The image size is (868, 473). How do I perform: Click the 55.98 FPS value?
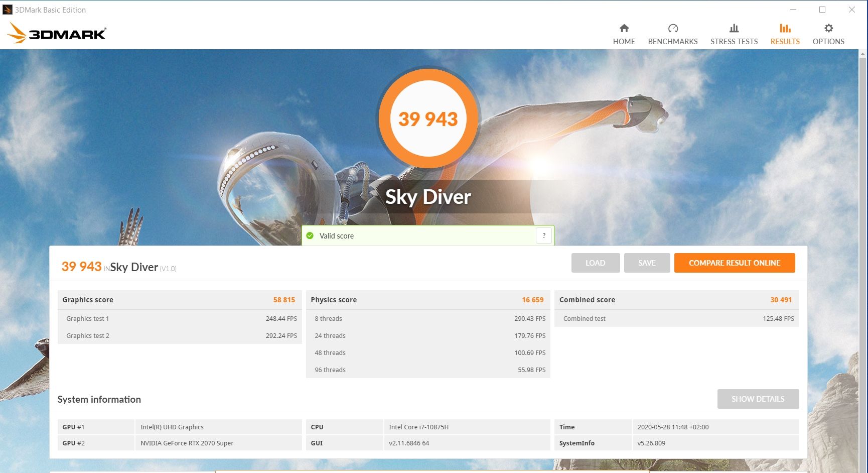pyautogui.click(x=532, y=370)
